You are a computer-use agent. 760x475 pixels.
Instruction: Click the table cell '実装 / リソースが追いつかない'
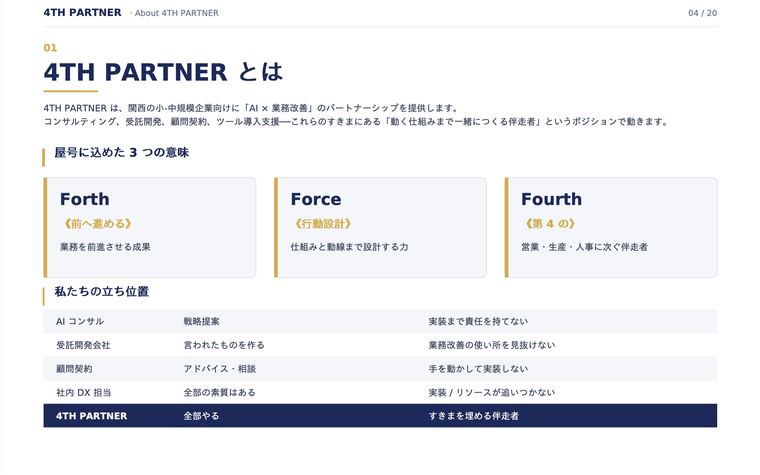[491, 393]
